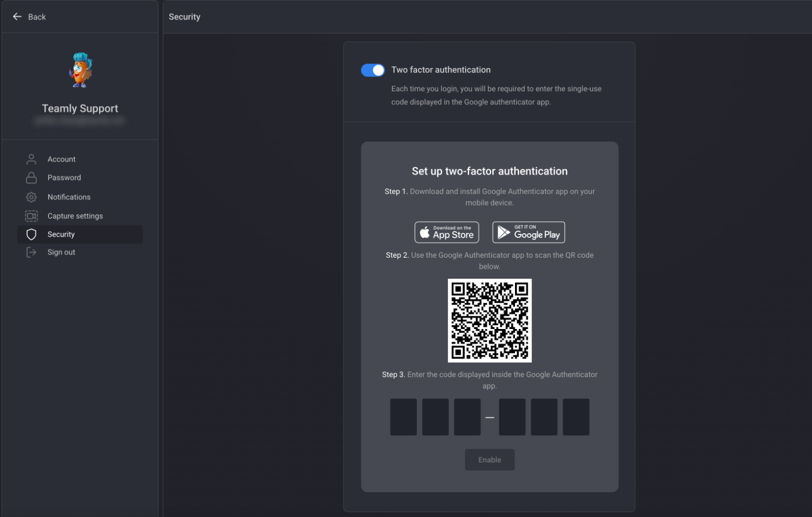812x517 pixels.
Task: Click the Set up two-factor authentication heading
Action: point(490,171)
